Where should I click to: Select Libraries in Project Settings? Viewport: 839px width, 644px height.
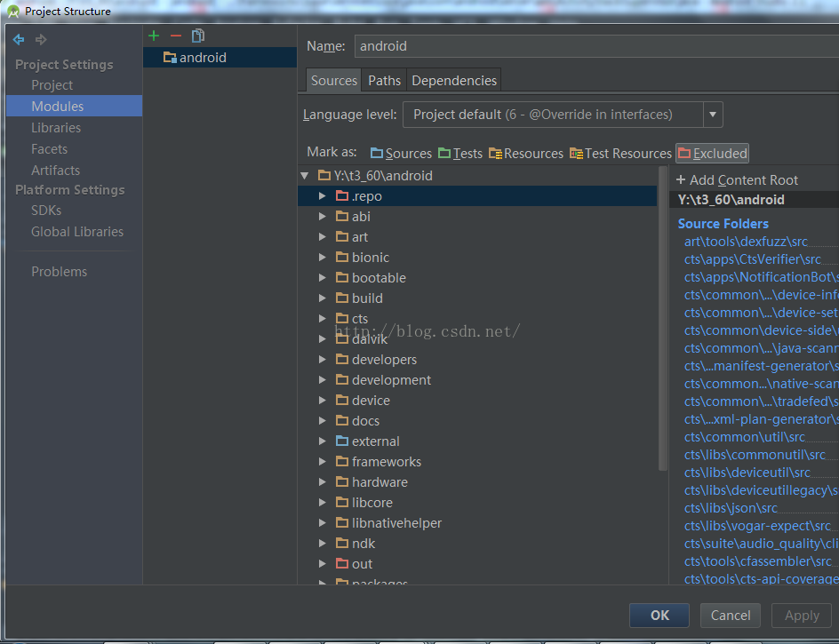tap(56, 128)
